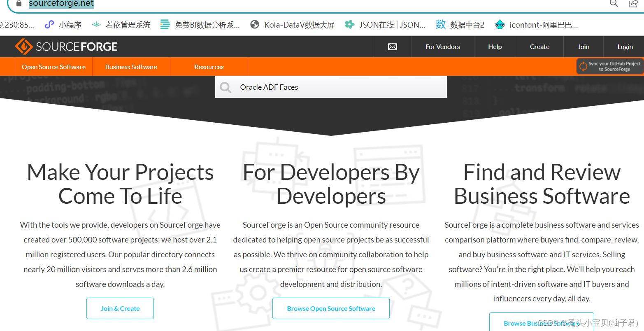Image resolution: width=644 pixels, height=331 pixels.
Task: Open the Business Software menu
Action: [131, 67]
